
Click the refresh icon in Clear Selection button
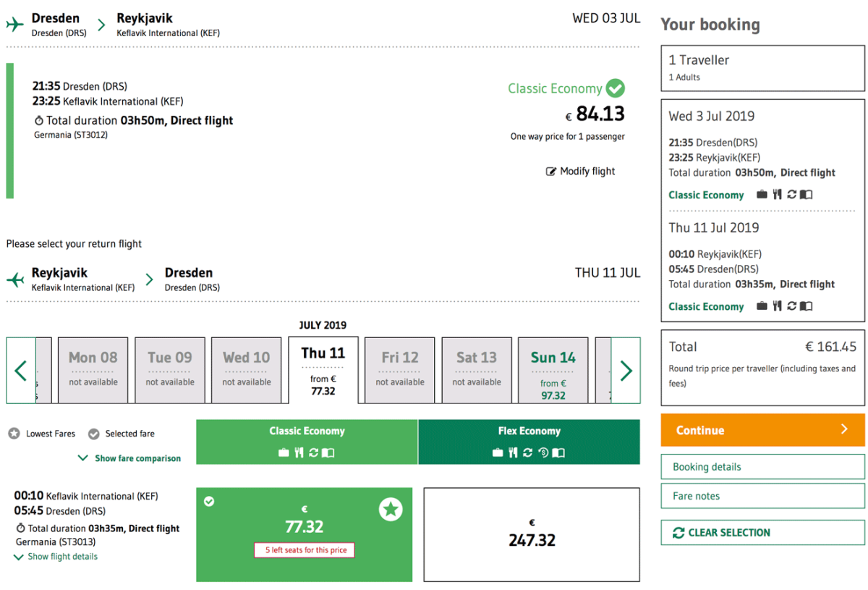click(678, 533)
